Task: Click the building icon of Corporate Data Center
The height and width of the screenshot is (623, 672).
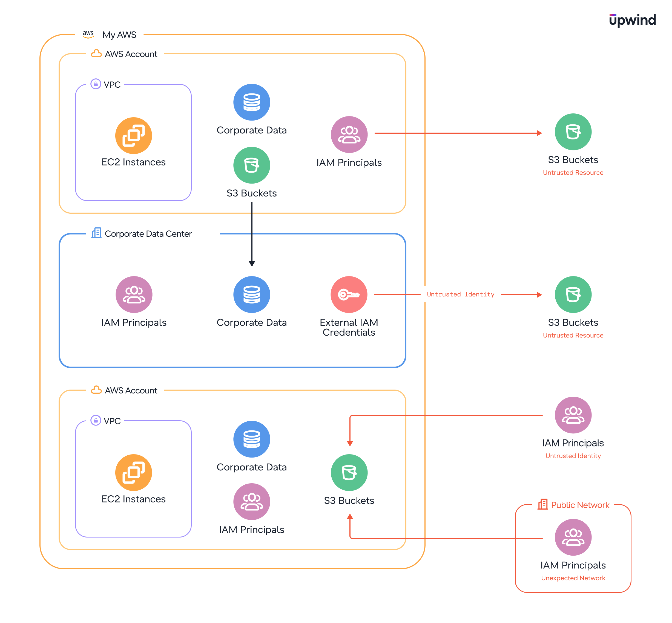Action: 96,233
